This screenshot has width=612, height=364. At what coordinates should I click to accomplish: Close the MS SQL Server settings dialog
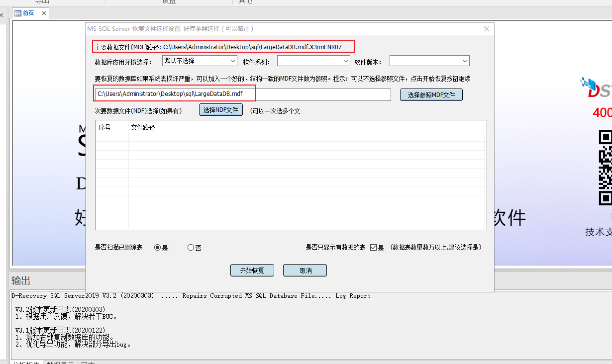[487, 29]
